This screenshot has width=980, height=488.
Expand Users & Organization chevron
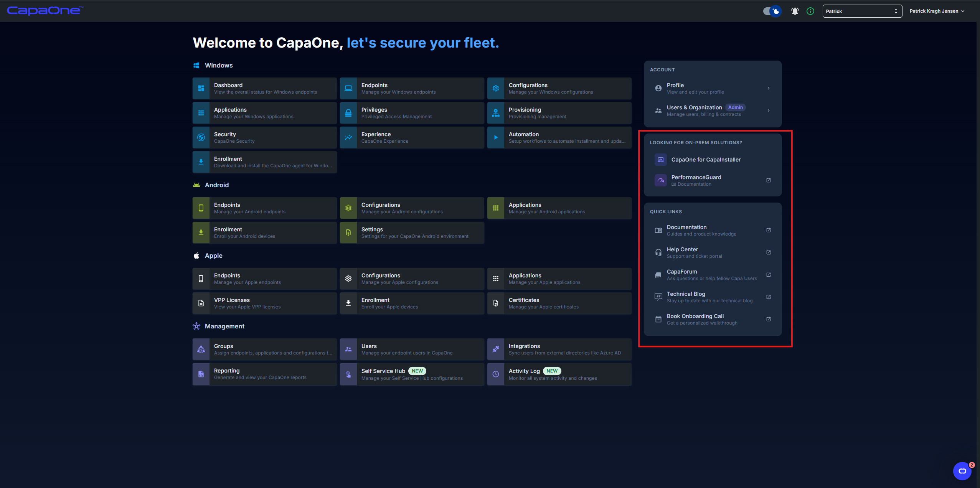click(x=769, y=110)
